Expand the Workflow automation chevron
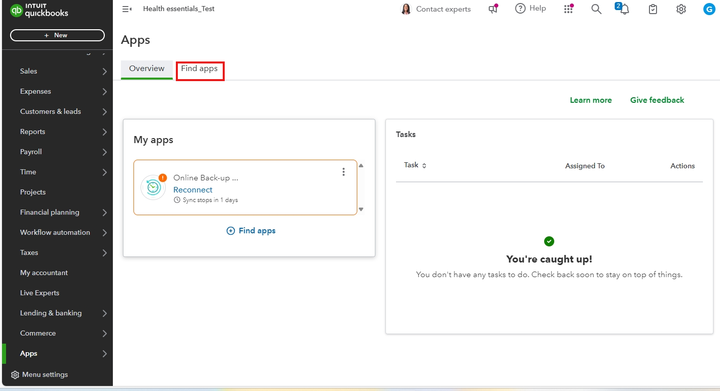720x391 pixels. 104,233
